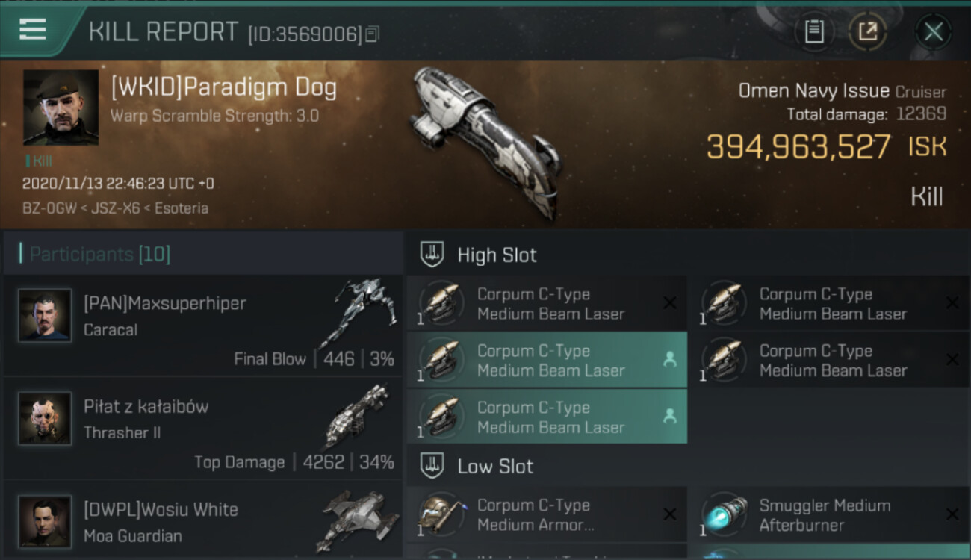Share the kill report via export icon

pyautogui.click(x=868, y=31)
